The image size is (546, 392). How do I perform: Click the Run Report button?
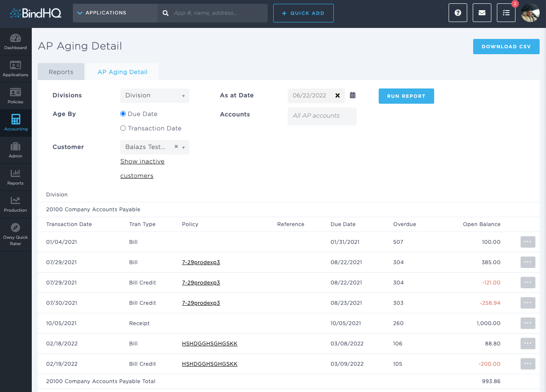point(406,96)
